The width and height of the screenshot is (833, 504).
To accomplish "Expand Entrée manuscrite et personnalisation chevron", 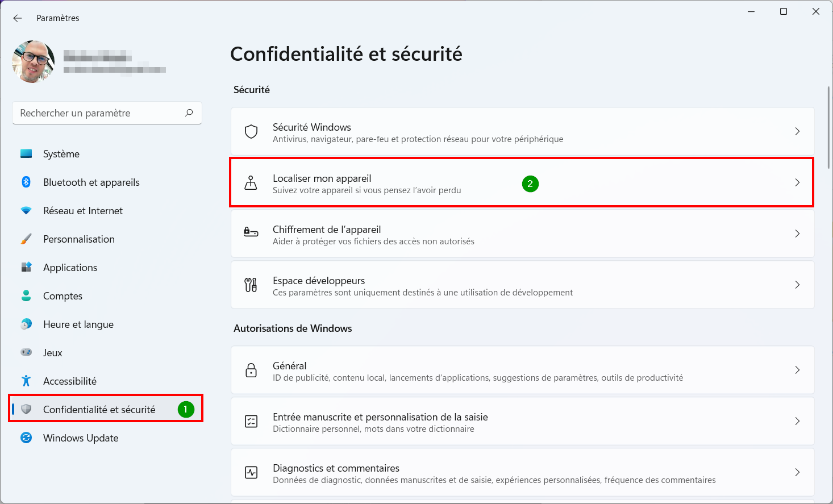I will coord(797,421).
